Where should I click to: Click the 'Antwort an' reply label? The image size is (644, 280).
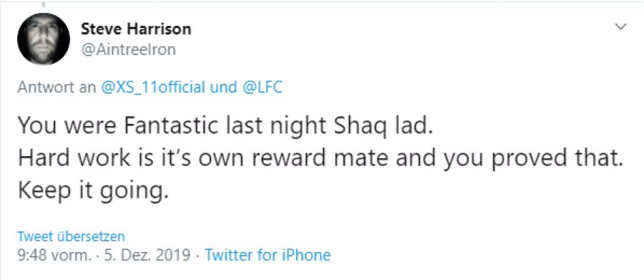click(57, 87)
